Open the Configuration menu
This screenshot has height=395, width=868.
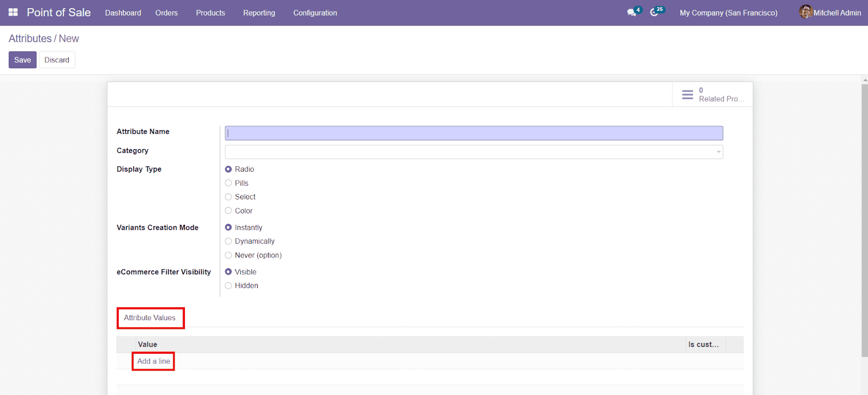click(x=315, y=12)
